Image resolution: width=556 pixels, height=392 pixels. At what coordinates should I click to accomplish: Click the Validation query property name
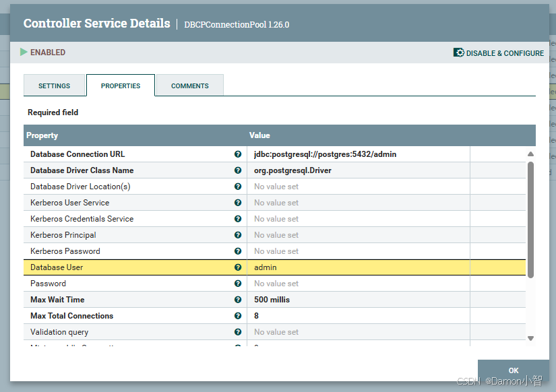tap(59, 332)
